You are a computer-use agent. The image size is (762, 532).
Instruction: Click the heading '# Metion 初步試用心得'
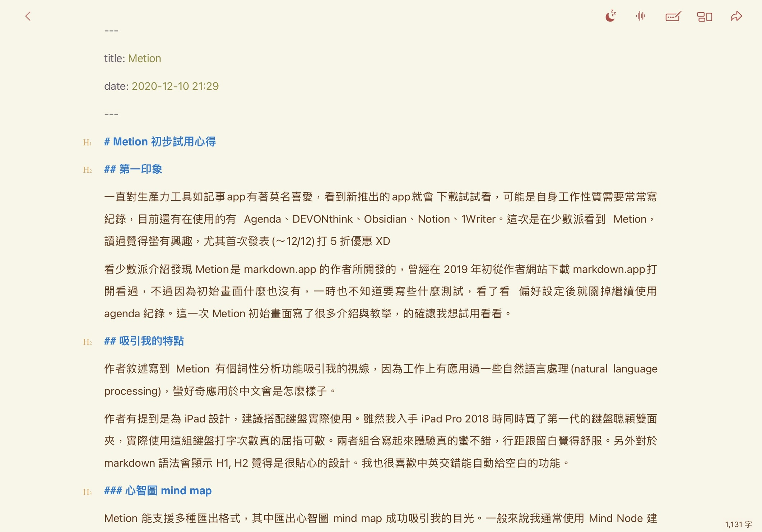tap(160, 142)
